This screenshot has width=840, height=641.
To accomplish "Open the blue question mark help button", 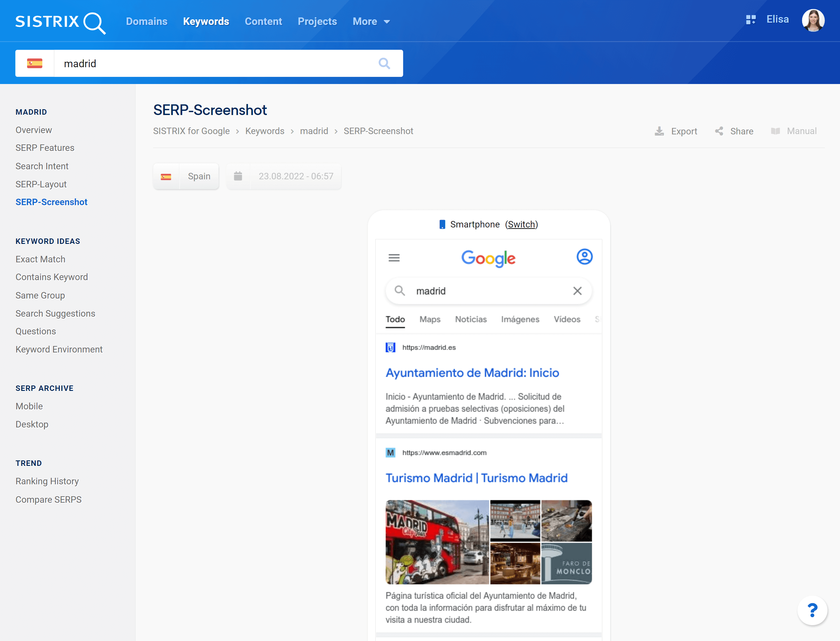I will coord(812,611).
